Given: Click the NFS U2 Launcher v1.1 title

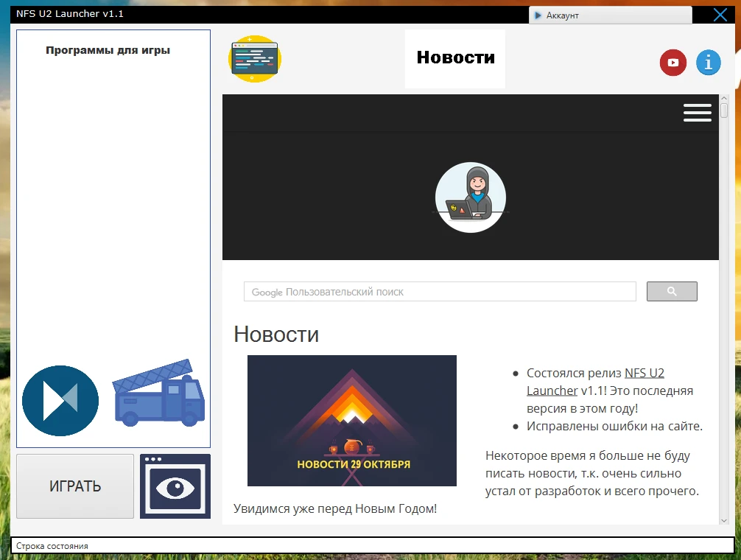Looking at the screenshot, I should pyautogui.click(x=70, y=14).
